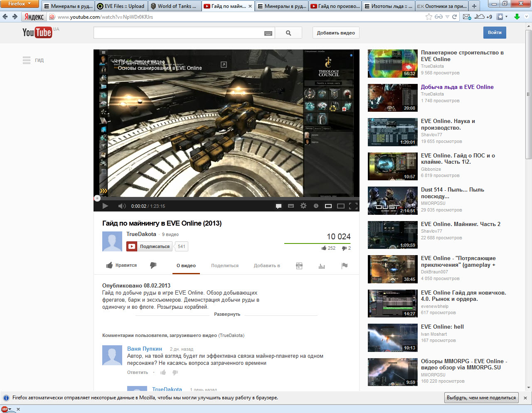The height and width of the screenshot is (413, 532).
Task: Open the player settings gear
Action: (303, 206)
